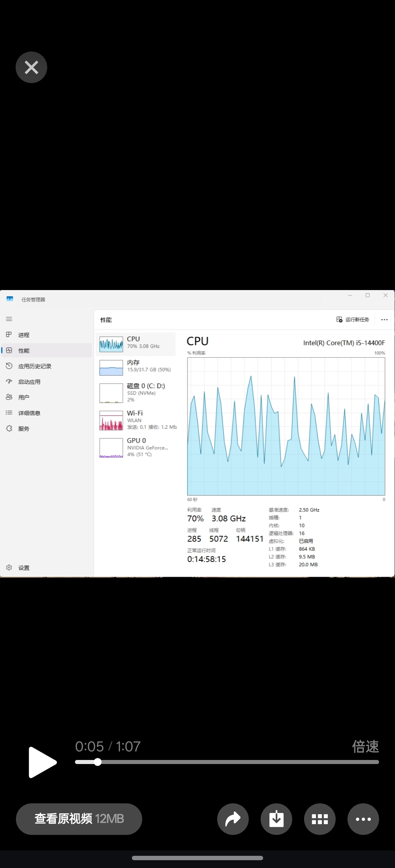Tap the phone home indicator bar
395x868 pixels.
(x=197, y=858)
